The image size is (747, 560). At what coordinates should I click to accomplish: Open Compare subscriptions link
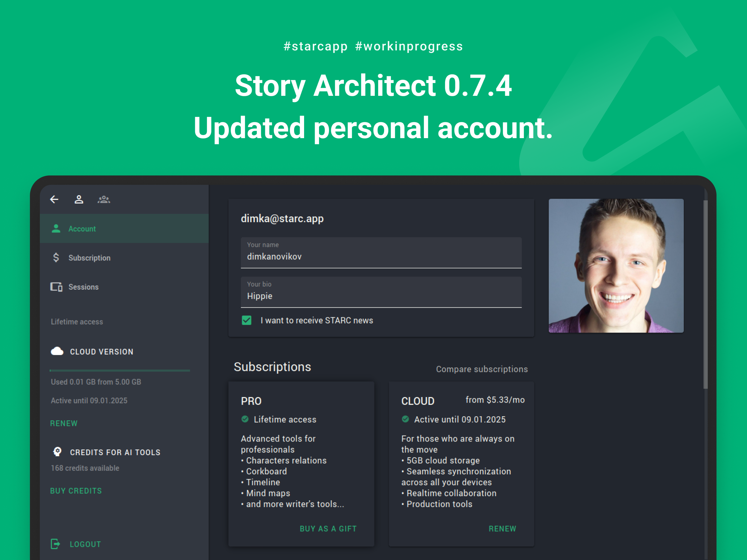[x=482, y=369]
